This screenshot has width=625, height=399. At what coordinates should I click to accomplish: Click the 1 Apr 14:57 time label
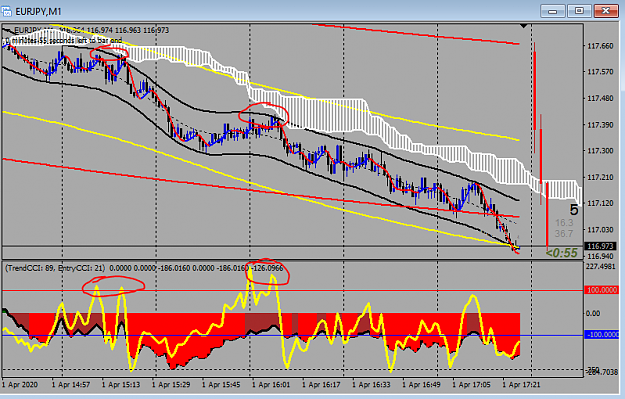click(x=71, y=385)
